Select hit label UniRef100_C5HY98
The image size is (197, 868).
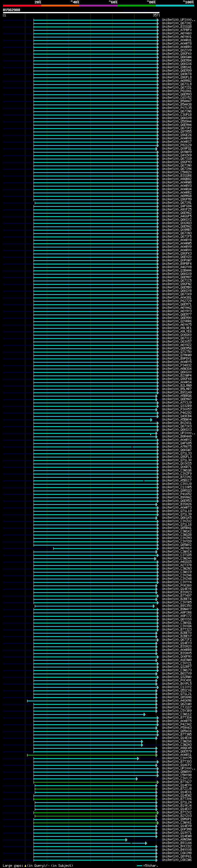tap(177, 775)
